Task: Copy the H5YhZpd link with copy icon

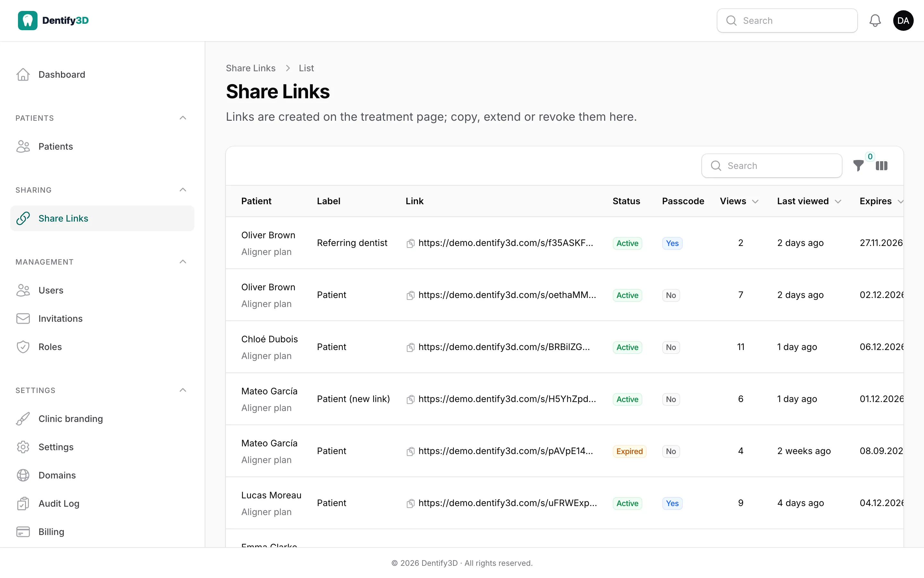Action: [x=410, y=399]
